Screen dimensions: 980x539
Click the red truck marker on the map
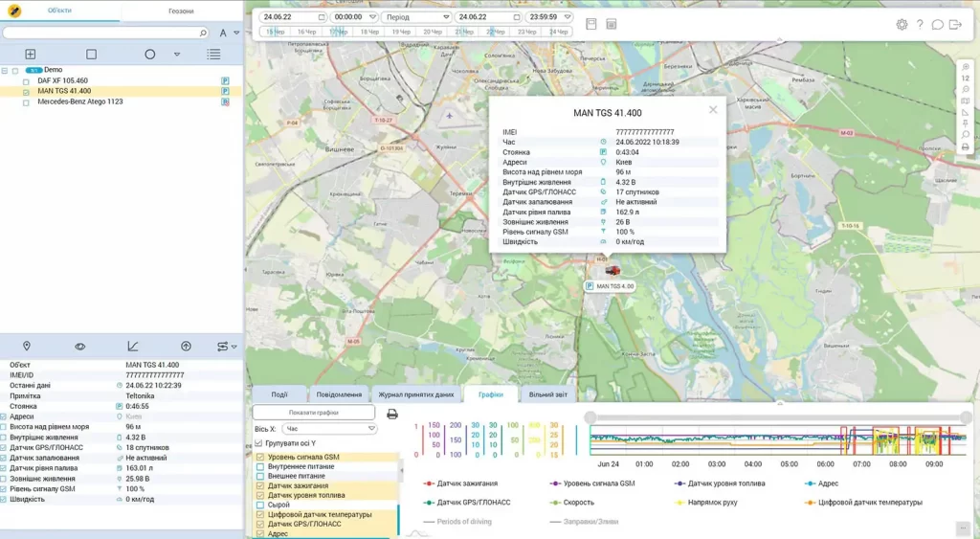(612, 270)
